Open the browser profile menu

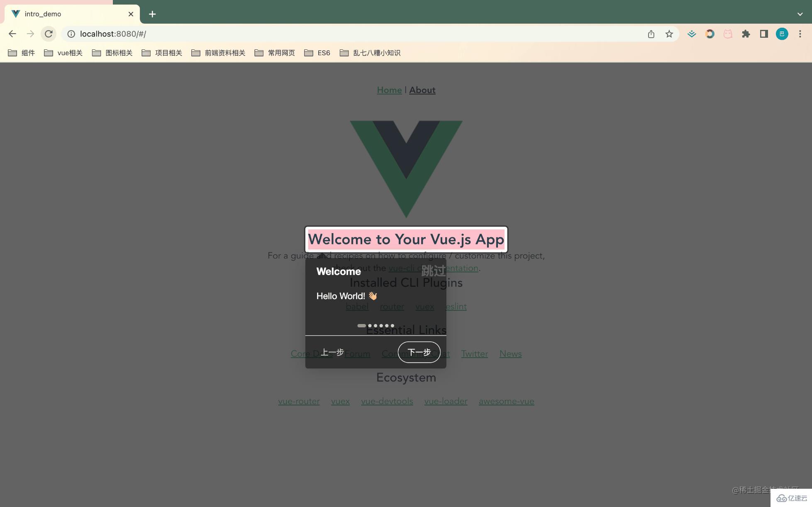click(x=782, y=33)
